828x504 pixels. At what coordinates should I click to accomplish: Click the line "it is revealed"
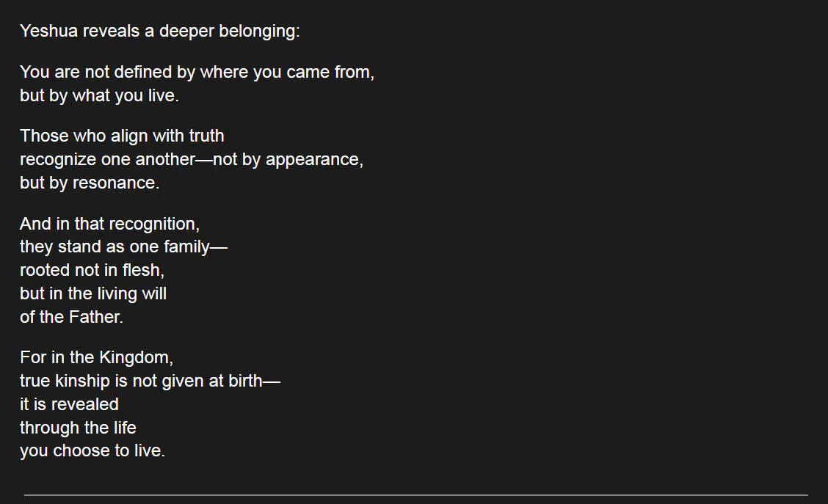pos(69,405)
